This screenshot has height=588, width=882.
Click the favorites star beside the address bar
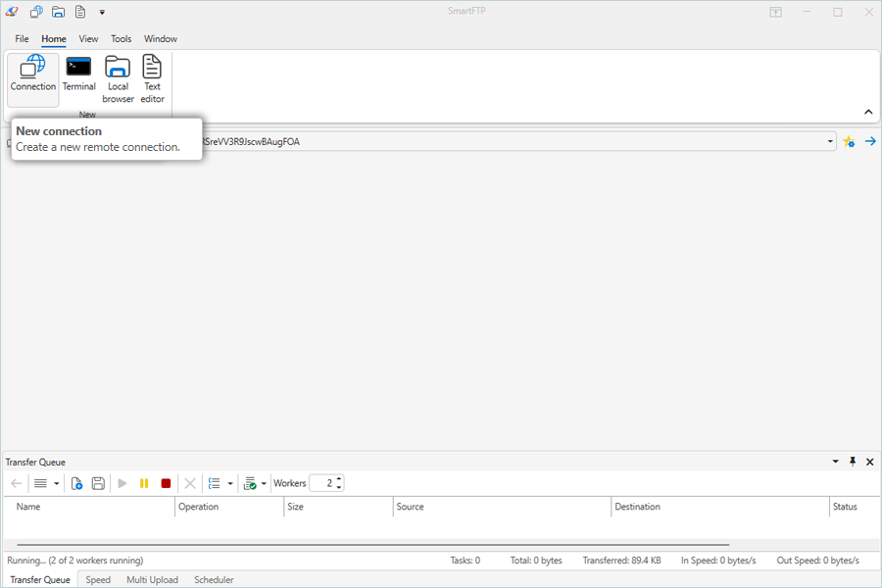pyautogui.click(x=849, y=142)
